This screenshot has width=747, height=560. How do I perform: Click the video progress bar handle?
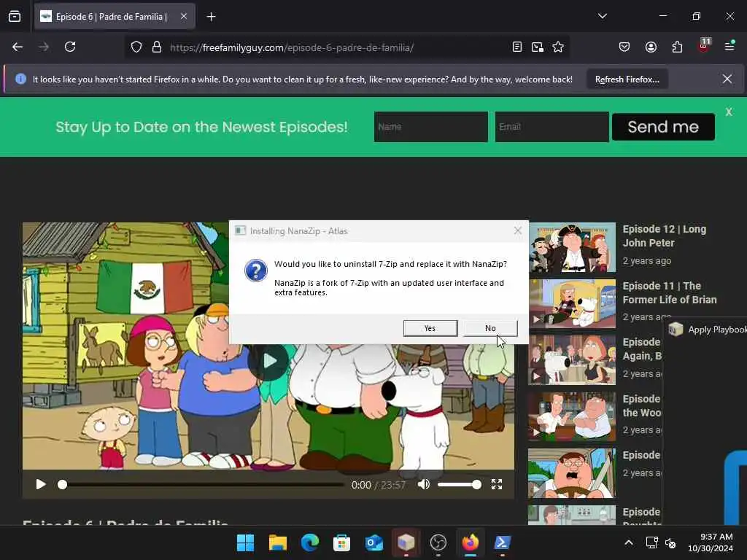tap(63, 485)
